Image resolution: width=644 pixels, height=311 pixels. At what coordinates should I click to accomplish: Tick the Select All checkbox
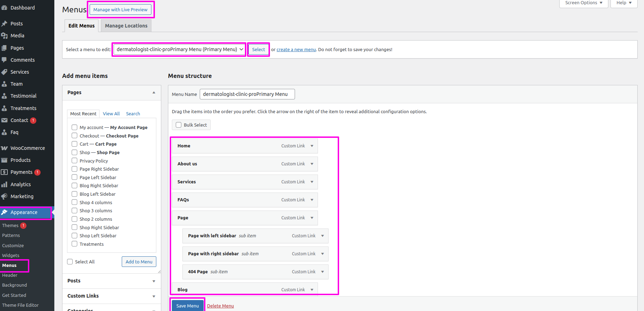tap(70, 262)
